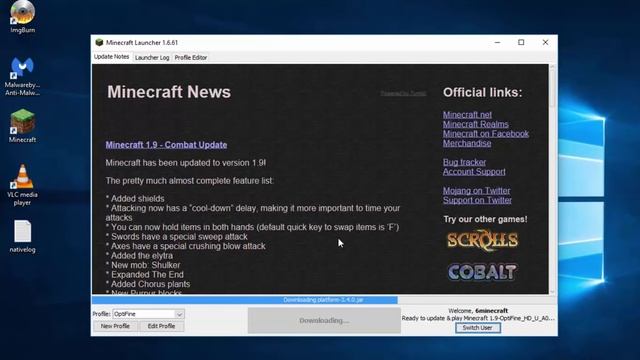
Task: Open the Minecraft on Facebook link
Action: tap(486, 133)
